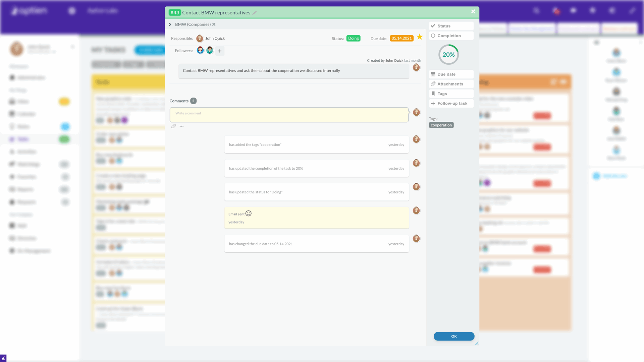Expand the BMW Companies tag expander
Viewport: 644px width, 362px height.
pyautogui.click(x=170, y=24)
